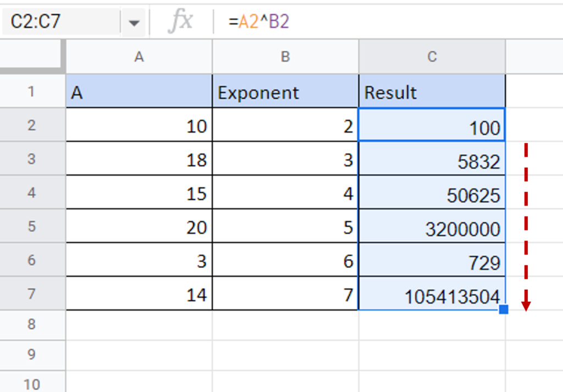Open the name box dropdown arrow

[134, 23]
